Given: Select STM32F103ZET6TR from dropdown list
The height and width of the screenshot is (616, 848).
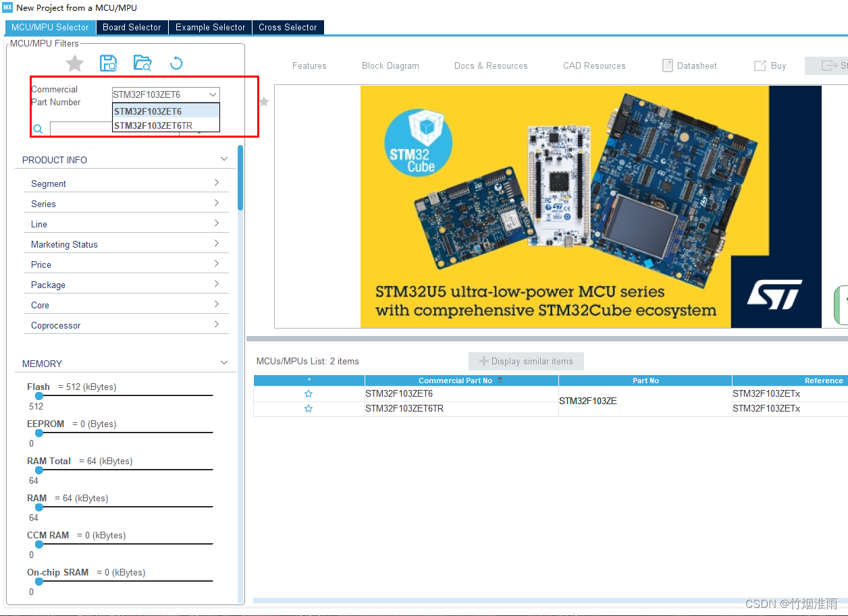Looking at the screenshot, I should click(165, 125).
